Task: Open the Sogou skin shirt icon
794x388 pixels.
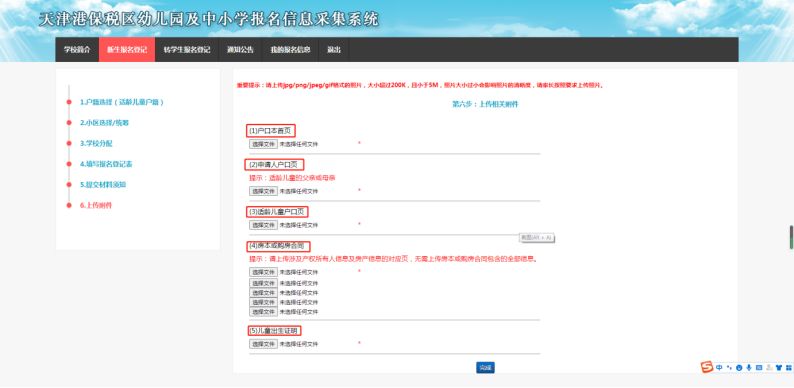Action: tap(779, 368)
